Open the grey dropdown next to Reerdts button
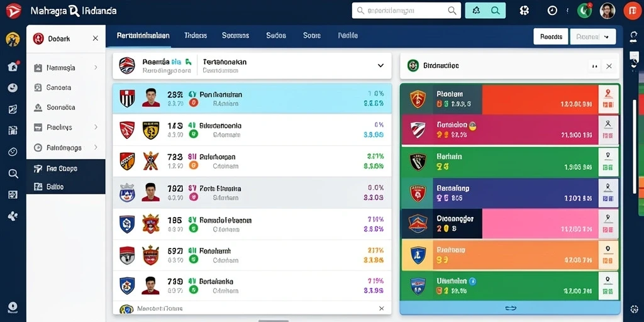Viewport: 644px width, 322px height. (593, 36)
